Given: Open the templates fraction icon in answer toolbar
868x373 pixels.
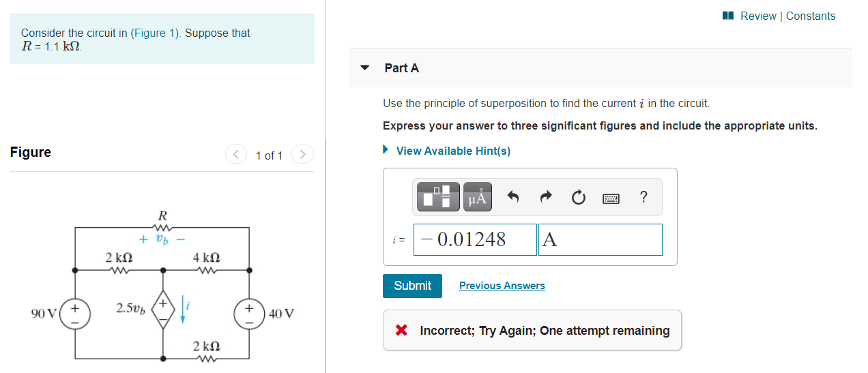Looking at the screenshot, I should point(436,197).
